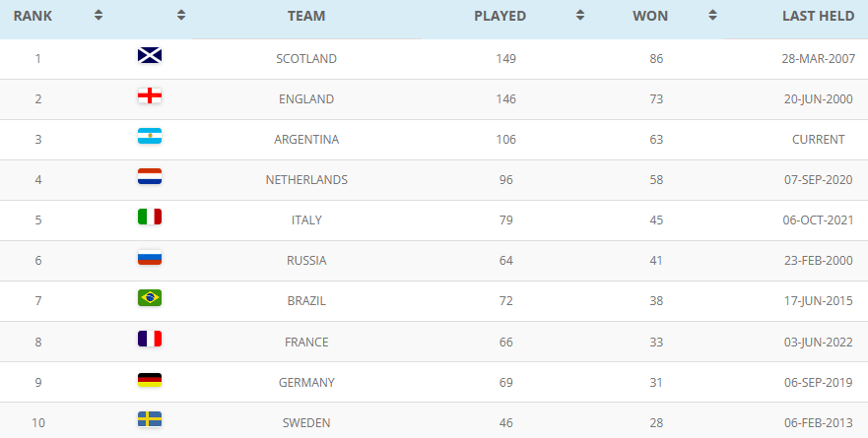
Task: Click the TEAM column header
Action: pos(306,16)
